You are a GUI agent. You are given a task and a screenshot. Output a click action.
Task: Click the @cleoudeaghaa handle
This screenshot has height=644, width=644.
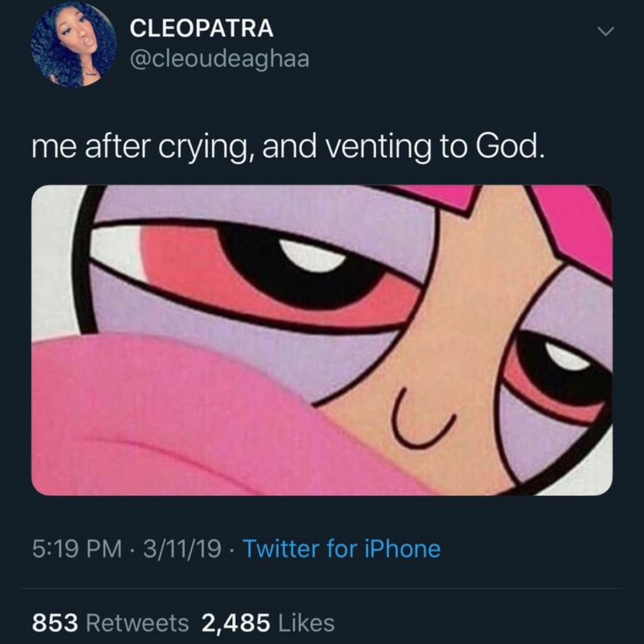[x=220, y=59]
